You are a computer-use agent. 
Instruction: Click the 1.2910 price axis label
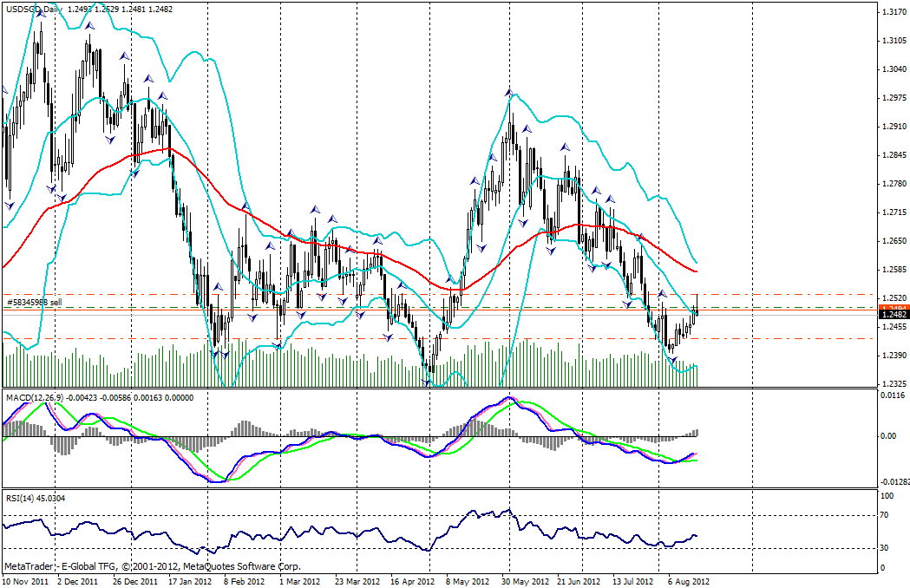(894, 127)
